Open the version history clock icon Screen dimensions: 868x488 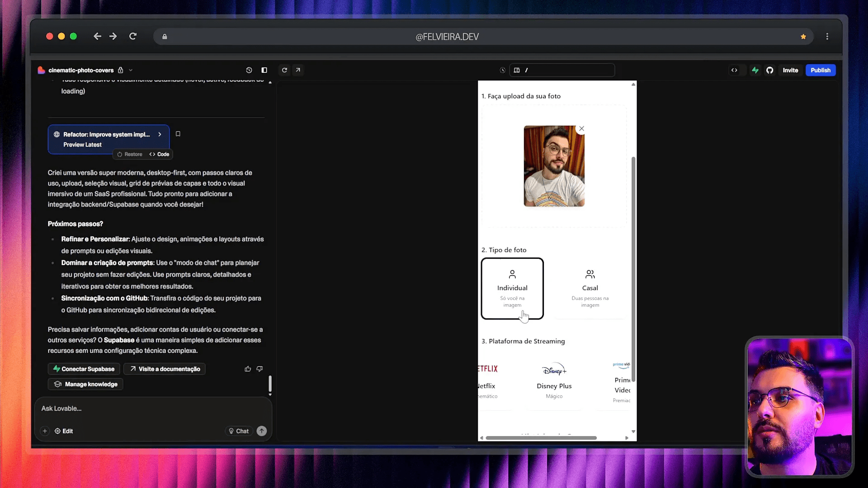[x=249, y=70]
